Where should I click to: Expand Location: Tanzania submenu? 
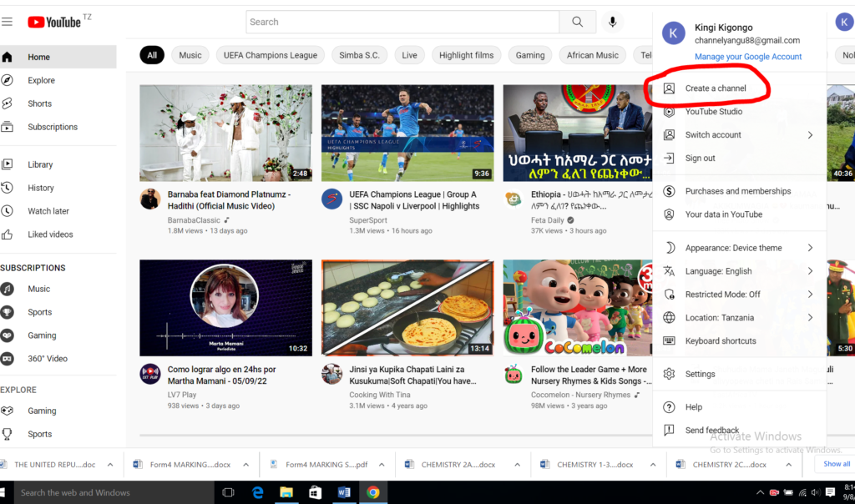coord(810,318)
